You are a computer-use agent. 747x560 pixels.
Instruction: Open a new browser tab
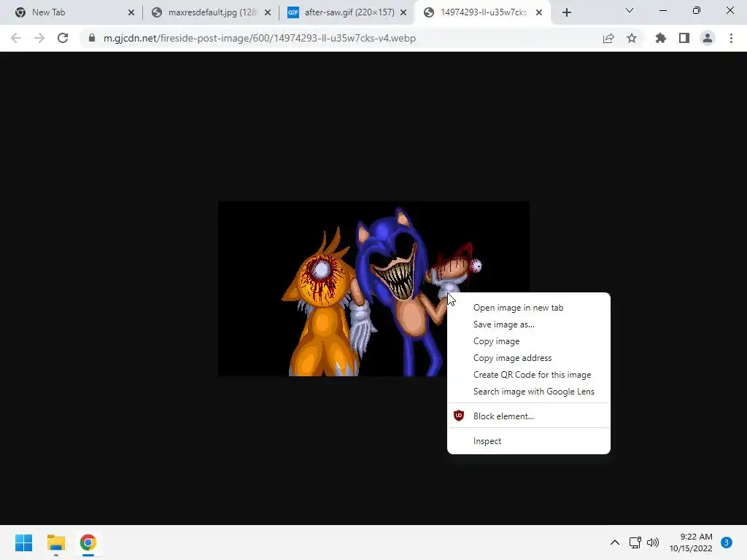566,12
